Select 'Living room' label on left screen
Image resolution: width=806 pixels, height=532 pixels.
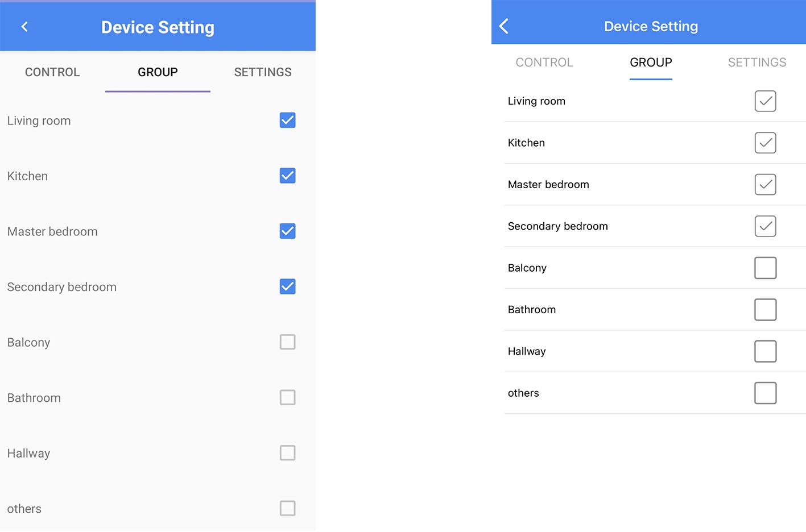coord(39,120)
